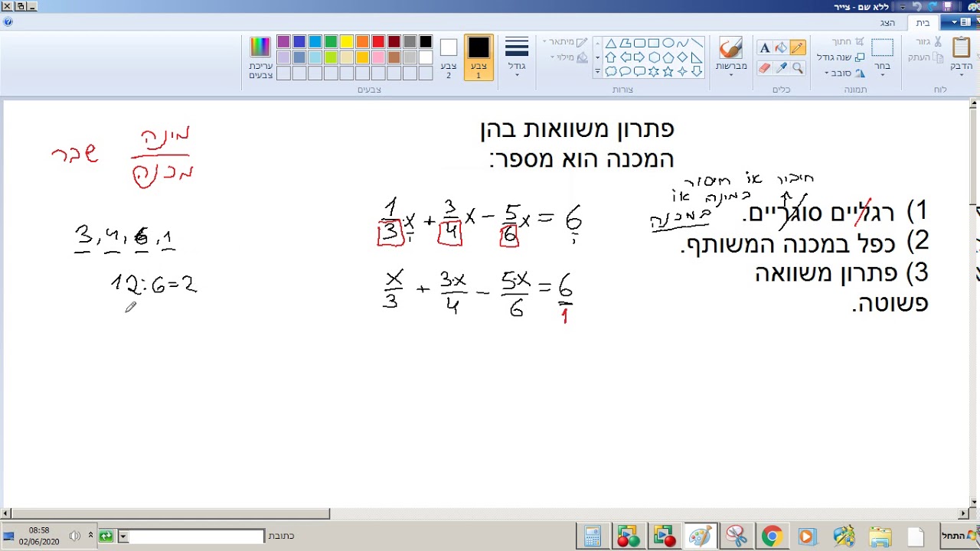This screenshot has width=980, height=551.
Task: Click the Help question mark icon
Action: pyautogui.click(x=8, y=22)
